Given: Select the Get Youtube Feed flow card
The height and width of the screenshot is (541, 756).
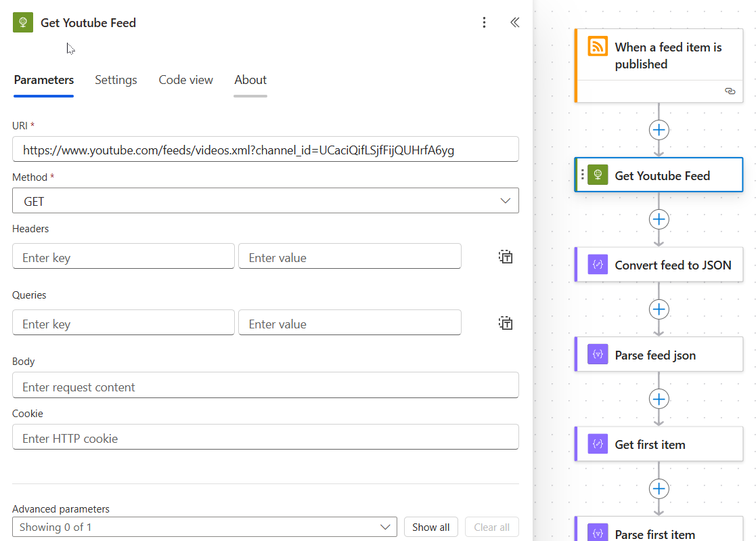Looking at the screenshot, I should pos(659,175).
